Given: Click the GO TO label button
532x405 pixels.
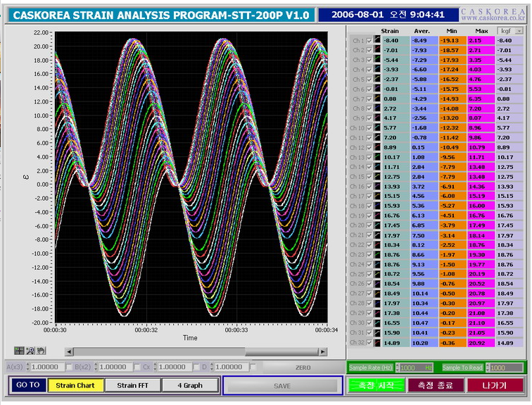Looking at the screenshot, I should 28,385.
